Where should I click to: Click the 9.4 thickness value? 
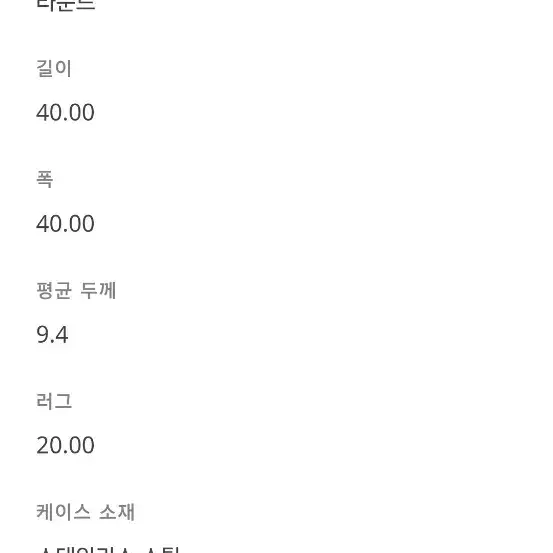[x=52, y=335]
